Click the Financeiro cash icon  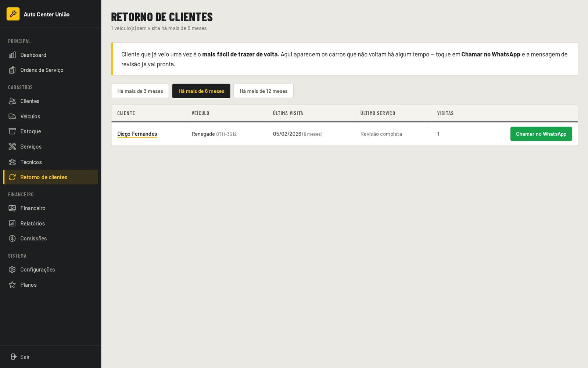12,208
